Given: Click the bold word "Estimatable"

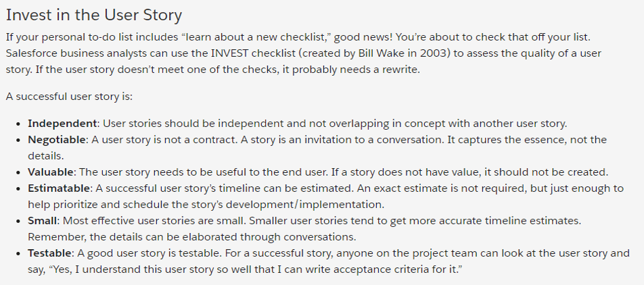Looking at the screenshot, I should click(x=60, y=188).
